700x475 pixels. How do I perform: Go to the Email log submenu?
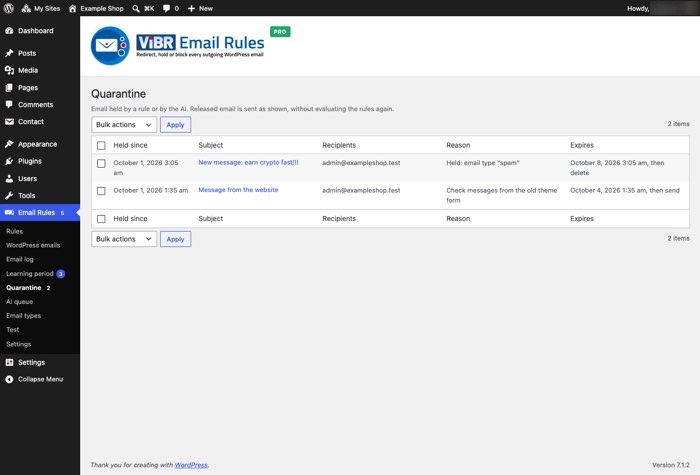click(x=20, y=259)
